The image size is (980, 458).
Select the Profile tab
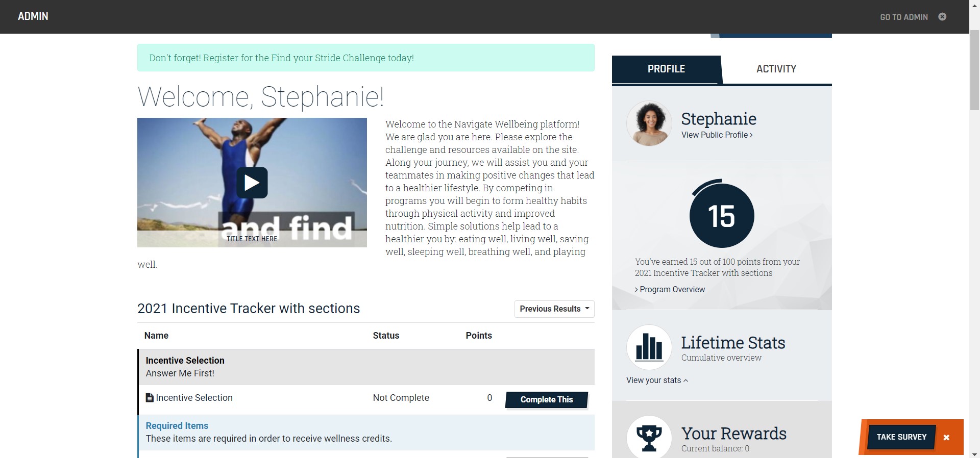pyautogui.click(x=666, y=69)
